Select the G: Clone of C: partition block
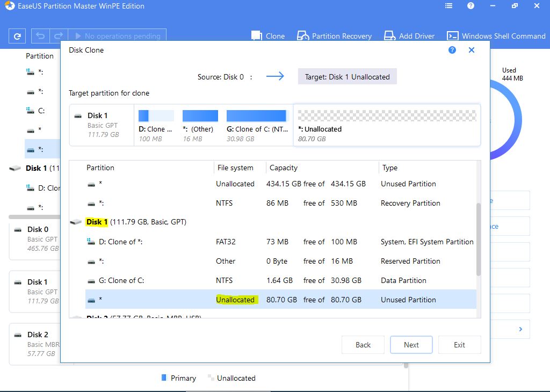This screenshot has width=550, height=392. [256, 125]
